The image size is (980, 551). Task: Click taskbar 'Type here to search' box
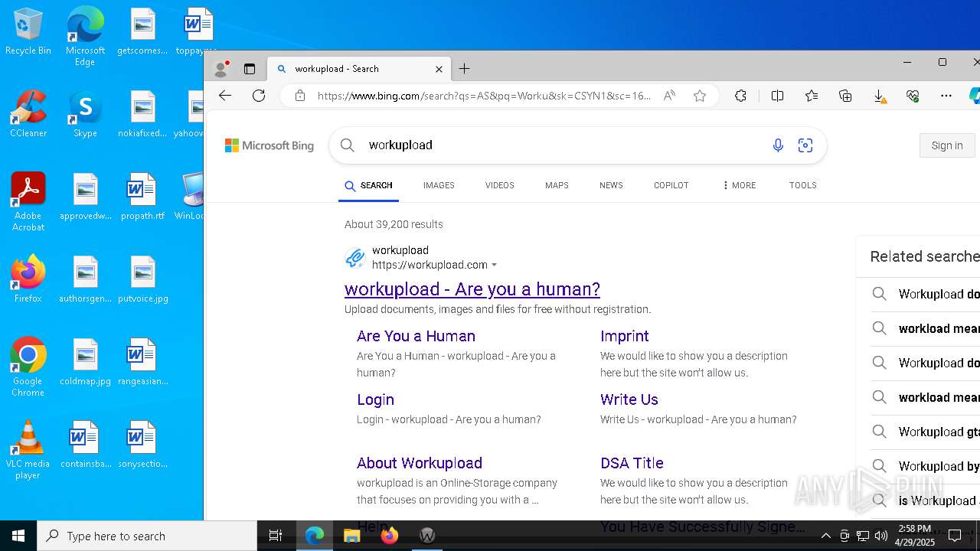(147, 536)
